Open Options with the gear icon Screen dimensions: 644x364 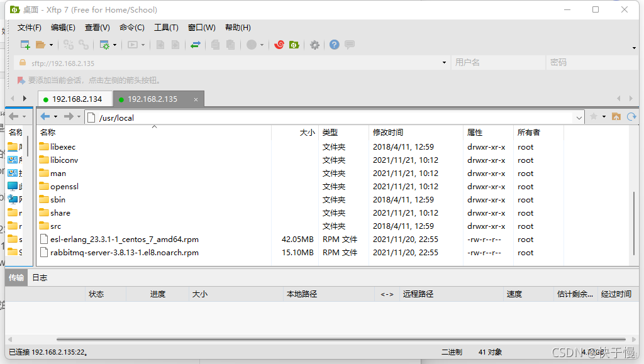click(x=314, y=45)
